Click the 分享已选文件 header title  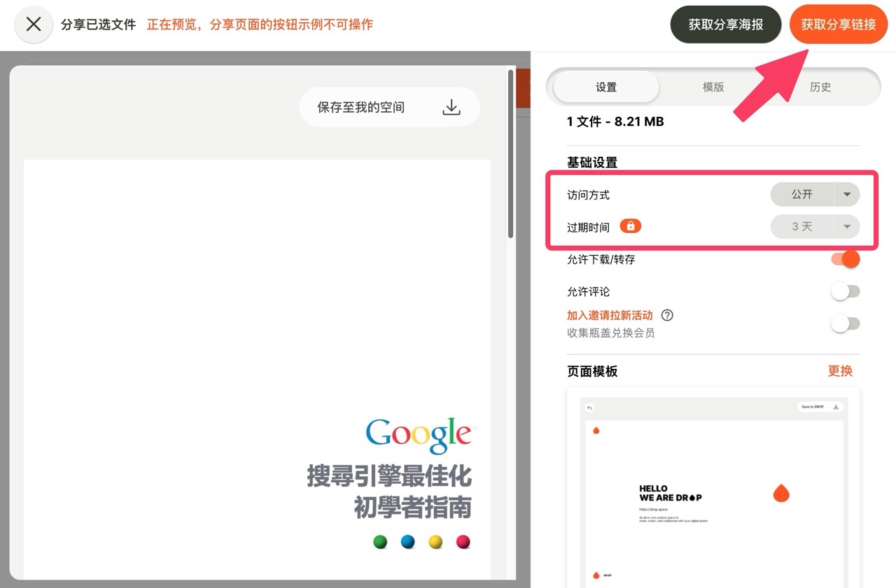tap(98, 24)
